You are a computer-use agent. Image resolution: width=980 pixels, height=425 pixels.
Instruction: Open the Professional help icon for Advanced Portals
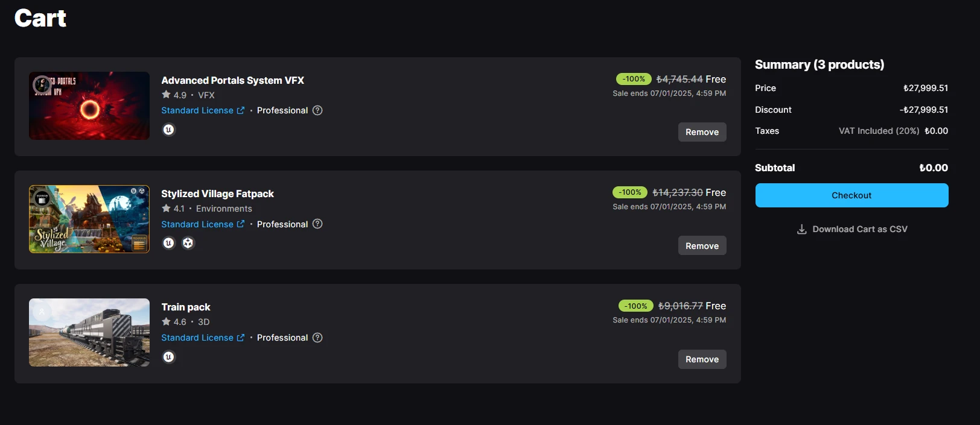pos(317,110)
